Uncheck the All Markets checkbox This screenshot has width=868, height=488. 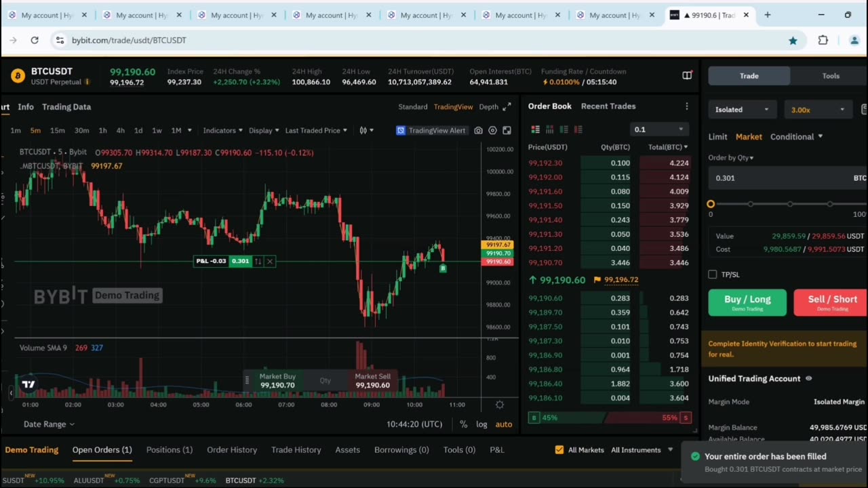click(559, 449)
